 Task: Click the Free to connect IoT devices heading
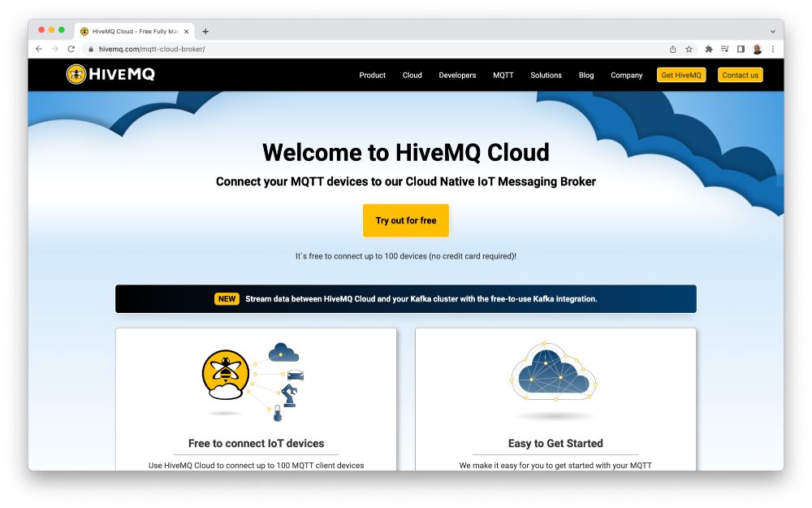tap(257, 443)
